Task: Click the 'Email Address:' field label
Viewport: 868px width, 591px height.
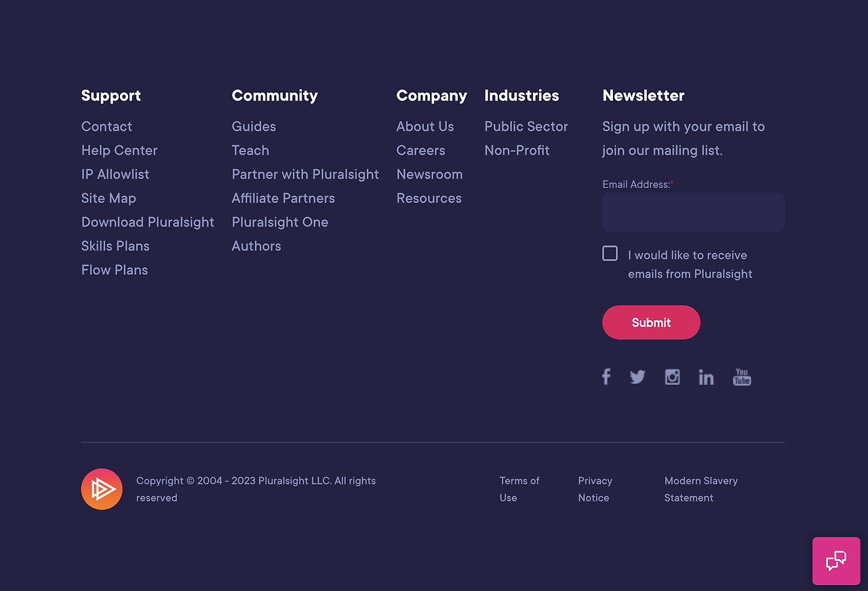Action: (636, 185)
